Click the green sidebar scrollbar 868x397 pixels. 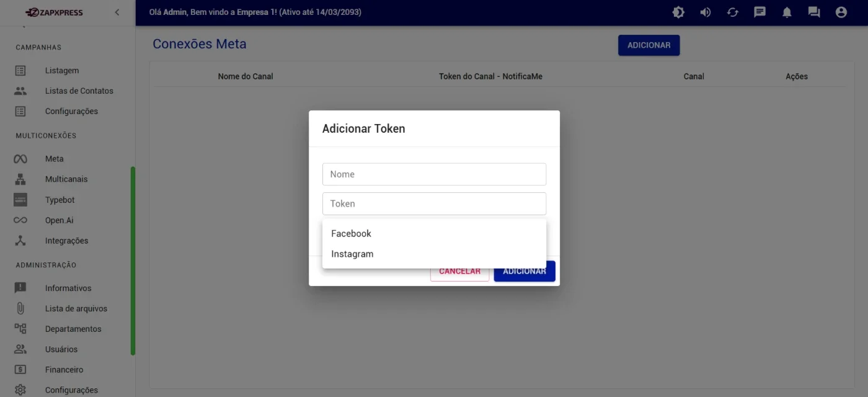(x=133, y=261)
